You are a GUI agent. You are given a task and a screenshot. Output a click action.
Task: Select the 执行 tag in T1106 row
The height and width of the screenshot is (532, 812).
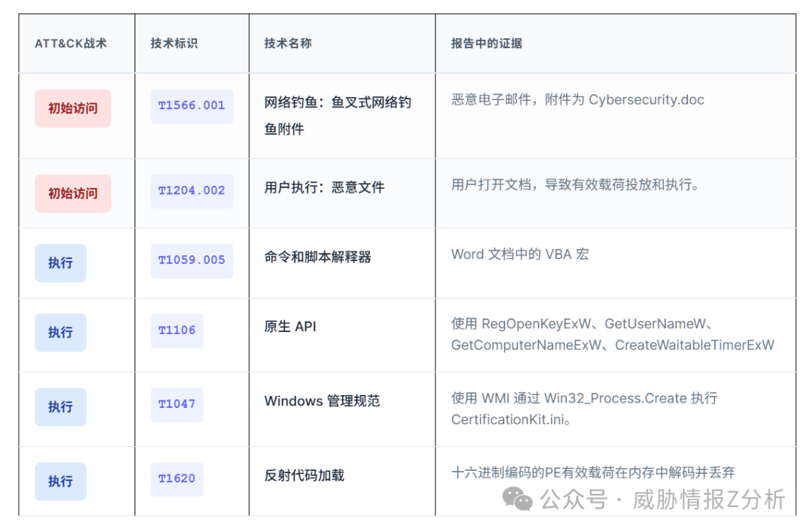[61, 333]
